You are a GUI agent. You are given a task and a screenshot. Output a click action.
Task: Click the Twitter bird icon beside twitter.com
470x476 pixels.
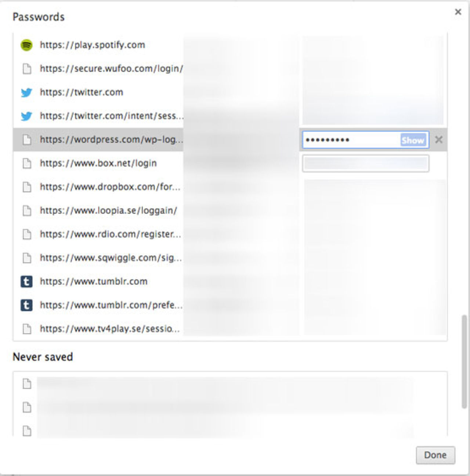(26, 93)
